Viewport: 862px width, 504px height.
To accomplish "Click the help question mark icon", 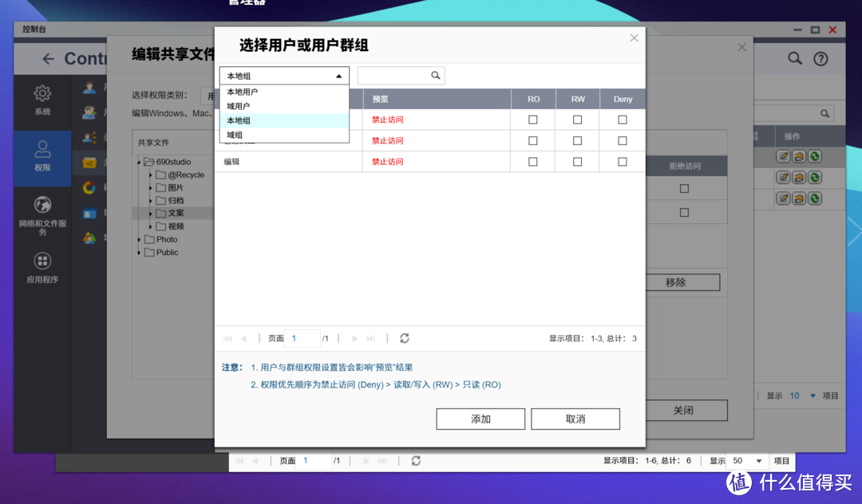I will coord(821,58).
